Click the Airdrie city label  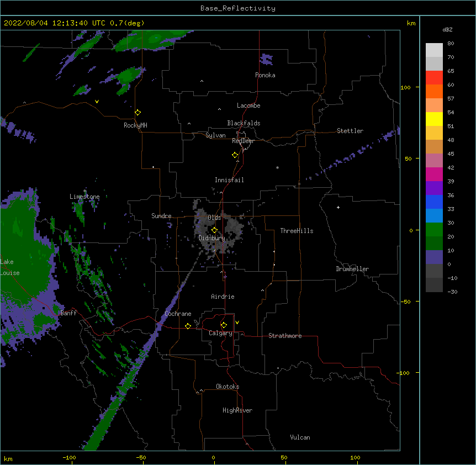223,297
